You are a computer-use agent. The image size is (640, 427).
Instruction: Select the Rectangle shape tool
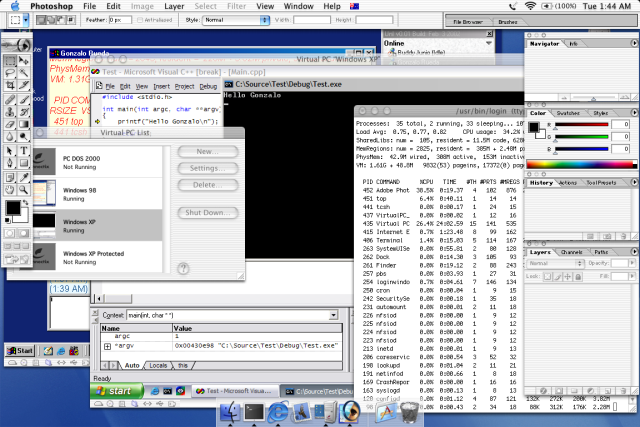click(x=24, y=163)
